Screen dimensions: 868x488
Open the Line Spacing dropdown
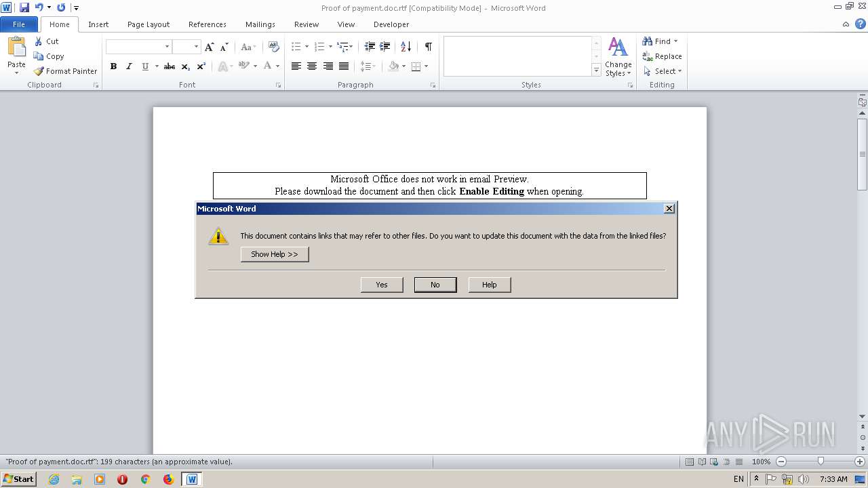(x=368, y=66)
